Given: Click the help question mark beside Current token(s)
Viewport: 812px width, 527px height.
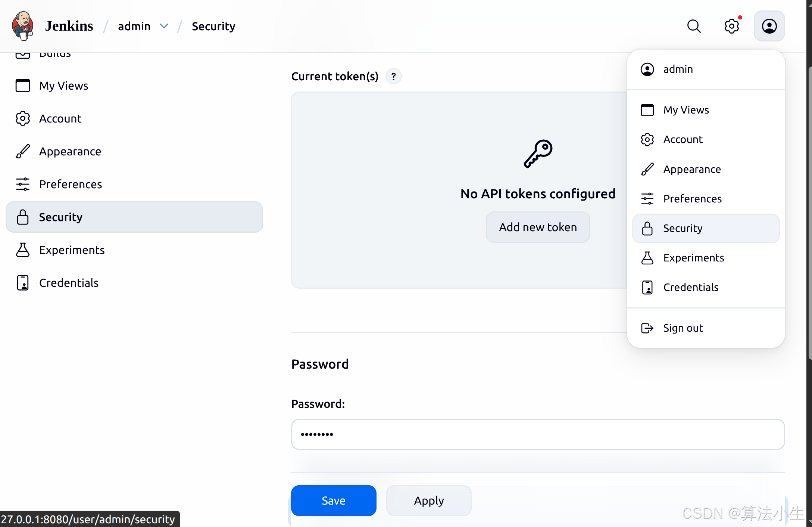Looking at the screenshot, I should coord(393,77).
